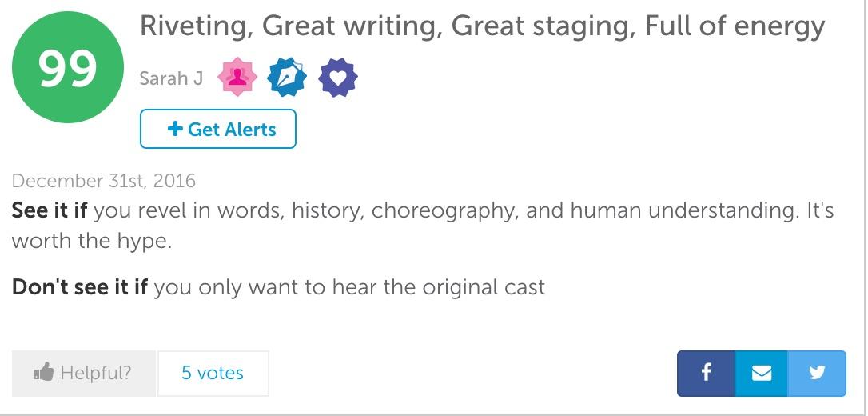
Task: Click the bold Don't see it if label
Action: click(x=80, y=287)
